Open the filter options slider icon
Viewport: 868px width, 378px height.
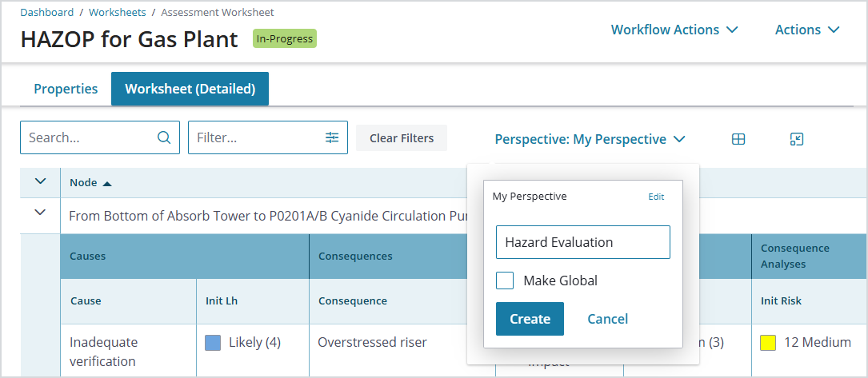point(331,137)
